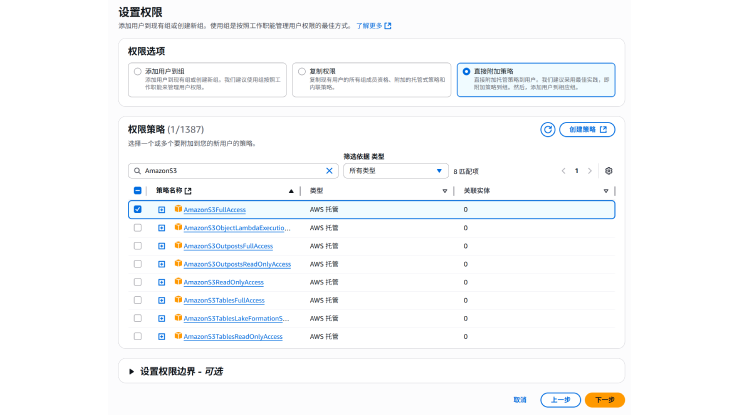
Task: Sort by policy name column arrow
Action: click(291, 190)
